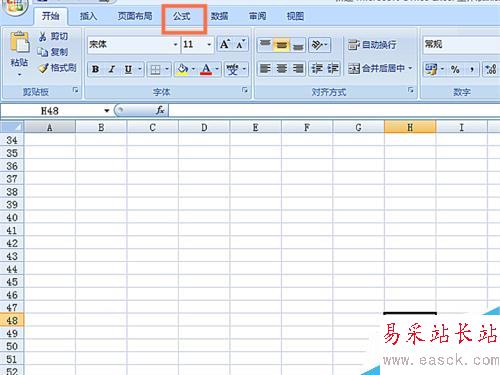Open font size 11 dropdown
Image resolution: width=500 pixels, height=375 pixels.
(209, 45)
